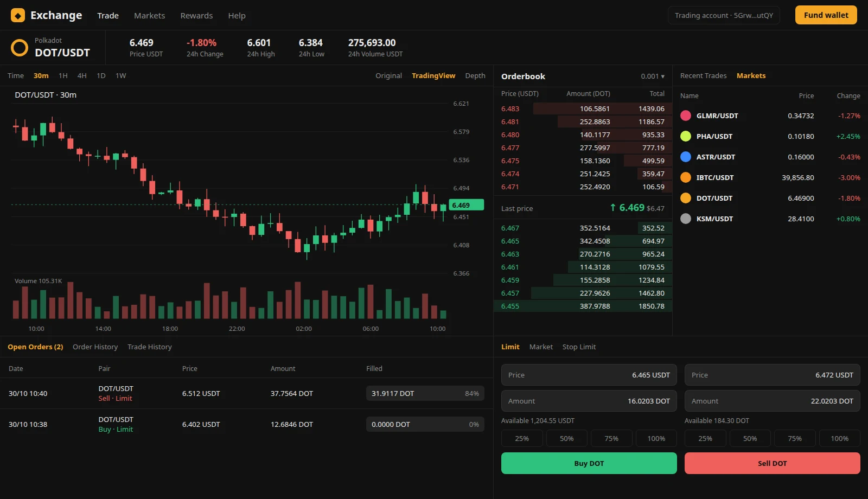Click the 84% filled progress bar
868x499 pixels.
coord(425,394)
